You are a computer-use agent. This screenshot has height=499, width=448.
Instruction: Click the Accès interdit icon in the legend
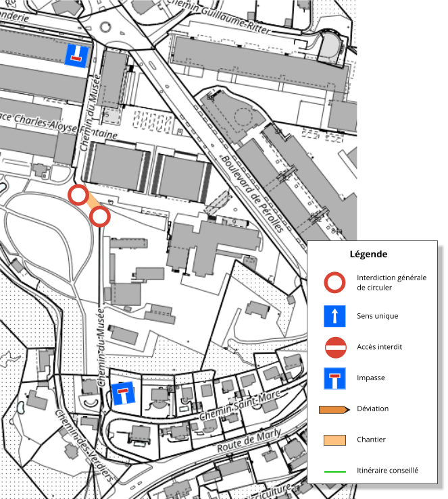pyautogui.click(x=335, y=347)
